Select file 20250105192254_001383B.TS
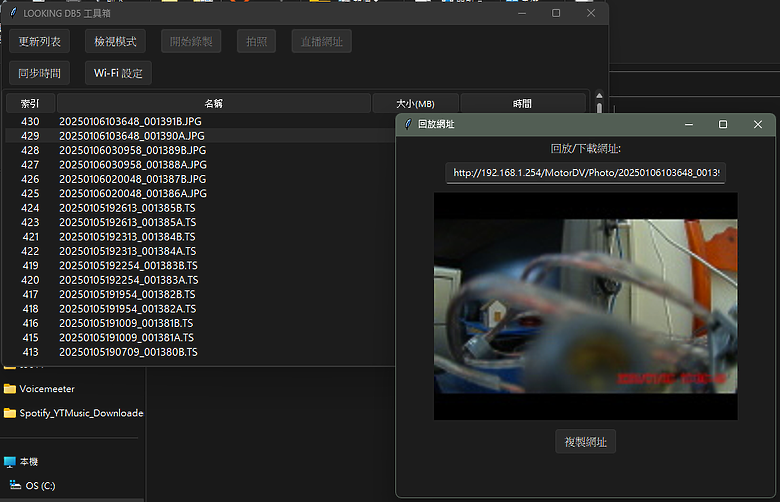The width and height of the screenshot is (780, 502). pos(128,266)
